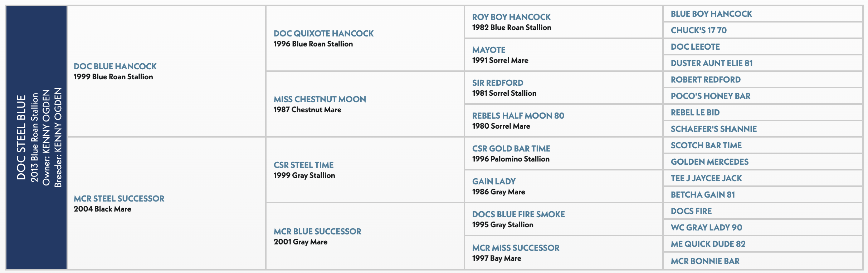
Task: Select the MISS CHESTNUT MOON link
Action: point(320,99)
